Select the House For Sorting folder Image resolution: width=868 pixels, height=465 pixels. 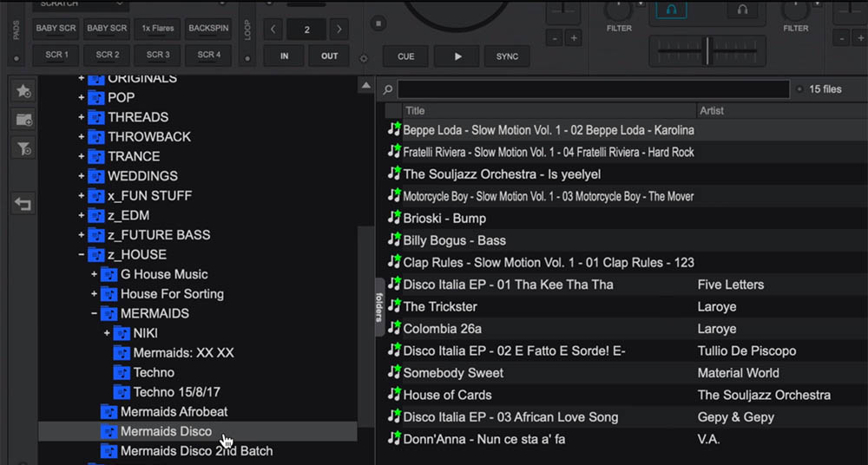point(172,294)
